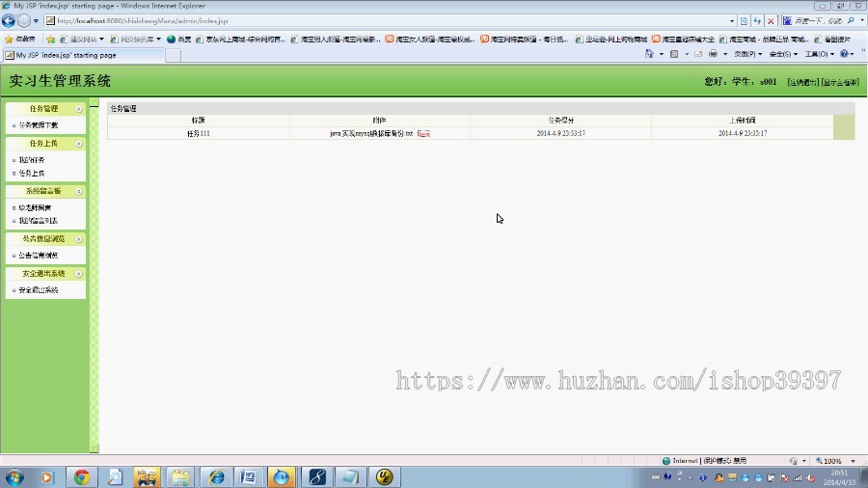Open Favorites star button
The height and width of the screenshot is (488, 868).
coord(20,40)
